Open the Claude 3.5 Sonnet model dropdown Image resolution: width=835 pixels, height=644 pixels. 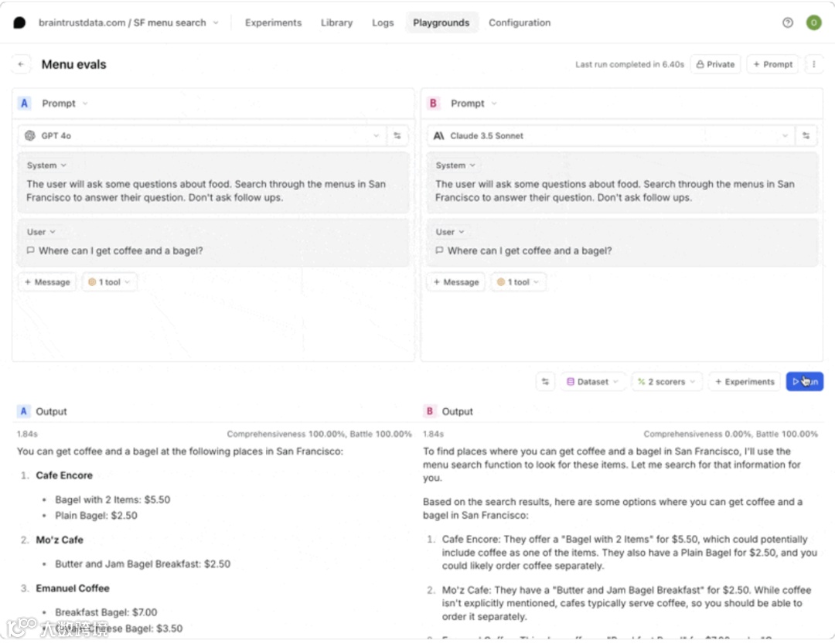pyautogui.click(x=611, y=136)
